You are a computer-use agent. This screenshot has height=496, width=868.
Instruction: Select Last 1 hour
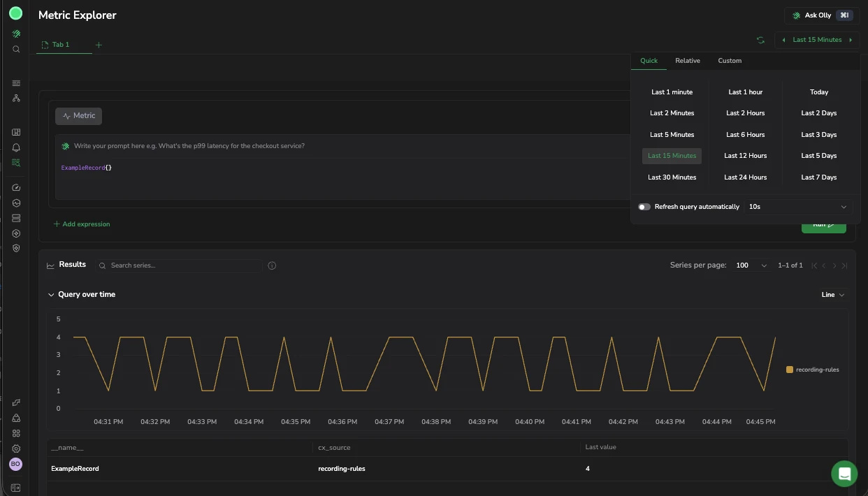pos(746,92)
